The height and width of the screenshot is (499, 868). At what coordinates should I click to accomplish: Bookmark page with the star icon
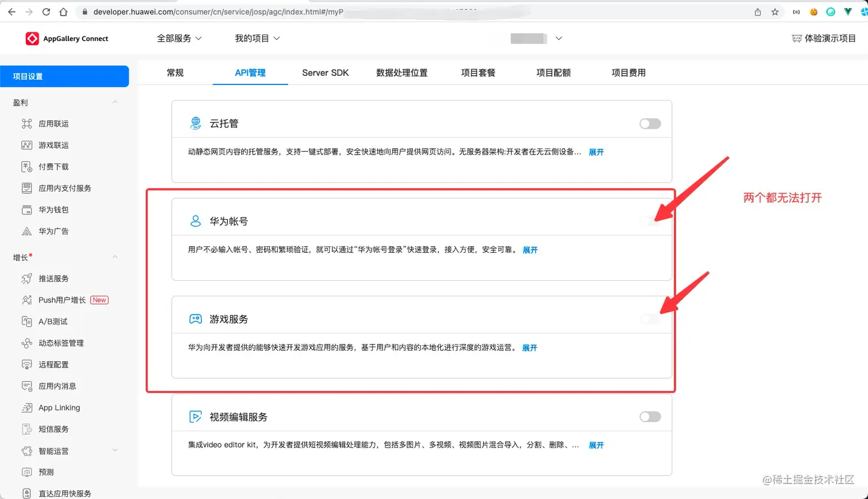click(x=775, y=11)
